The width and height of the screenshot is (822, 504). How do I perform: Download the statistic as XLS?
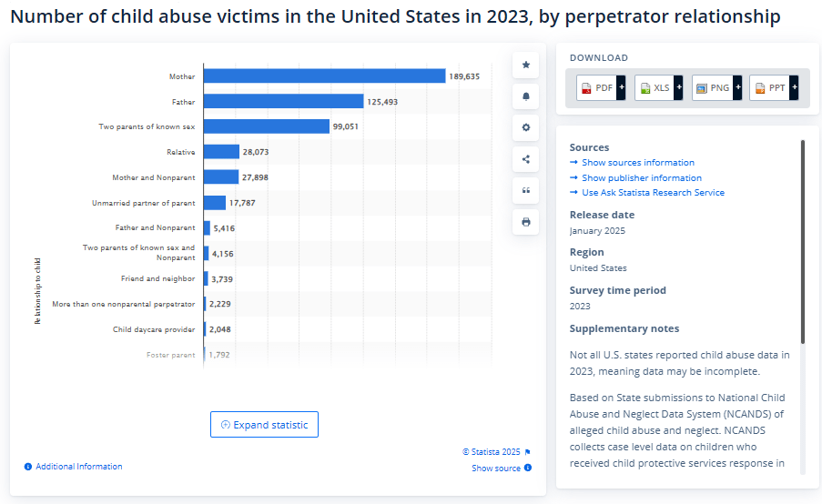[x=654, y=88]
